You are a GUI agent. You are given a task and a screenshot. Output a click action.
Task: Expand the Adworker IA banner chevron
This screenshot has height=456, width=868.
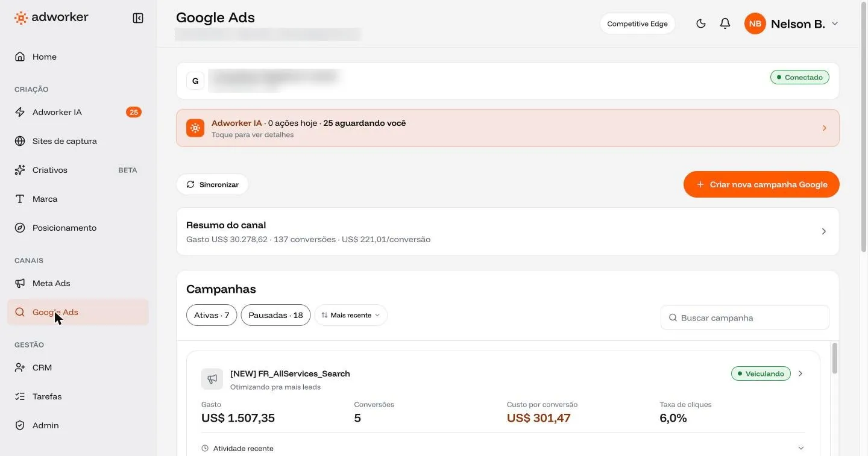[825, 128]
